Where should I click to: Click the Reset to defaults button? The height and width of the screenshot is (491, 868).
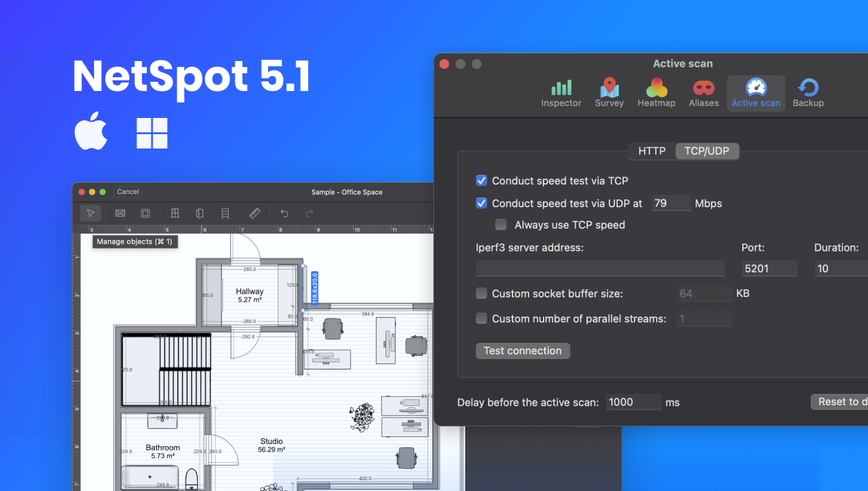(x=839, y=402)
